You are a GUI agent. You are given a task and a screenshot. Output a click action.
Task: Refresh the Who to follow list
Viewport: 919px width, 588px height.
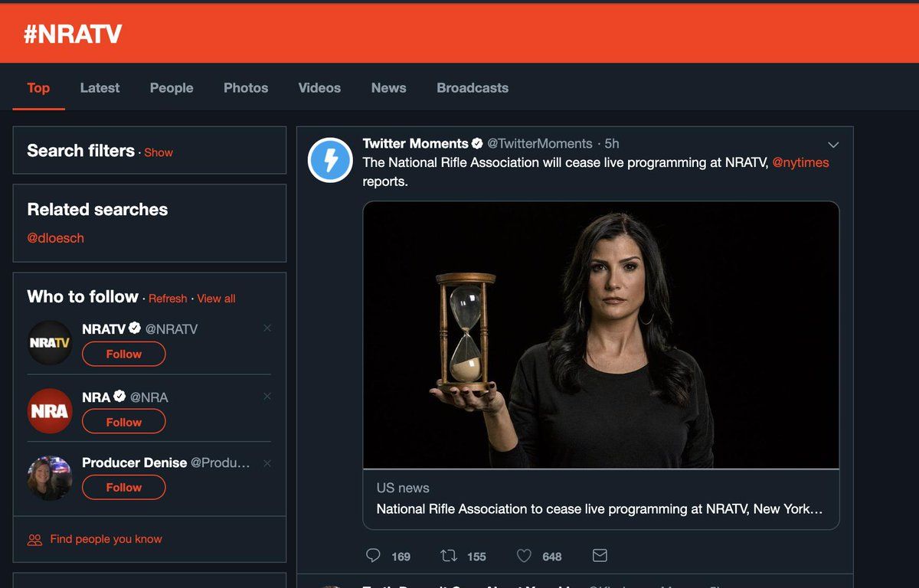coord(168,299)
